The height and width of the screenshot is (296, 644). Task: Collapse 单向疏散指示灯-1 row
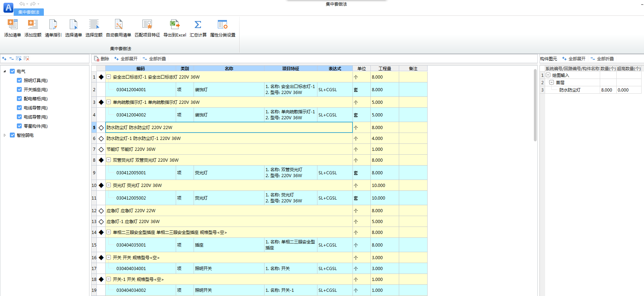(x=109, y=102)
